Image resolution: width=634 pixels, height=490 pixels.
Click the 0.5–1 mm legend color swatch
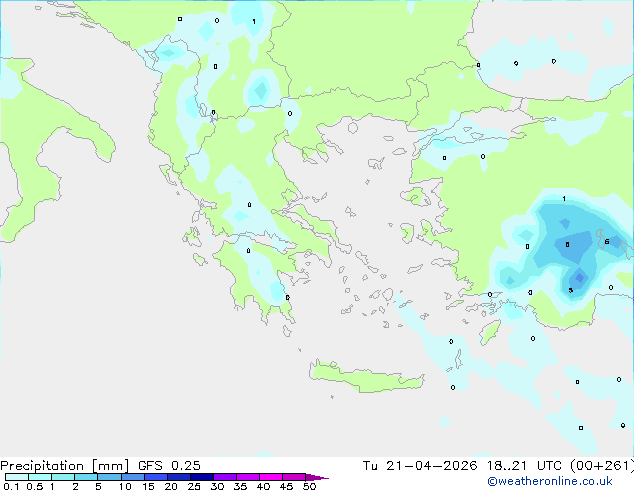40,477
